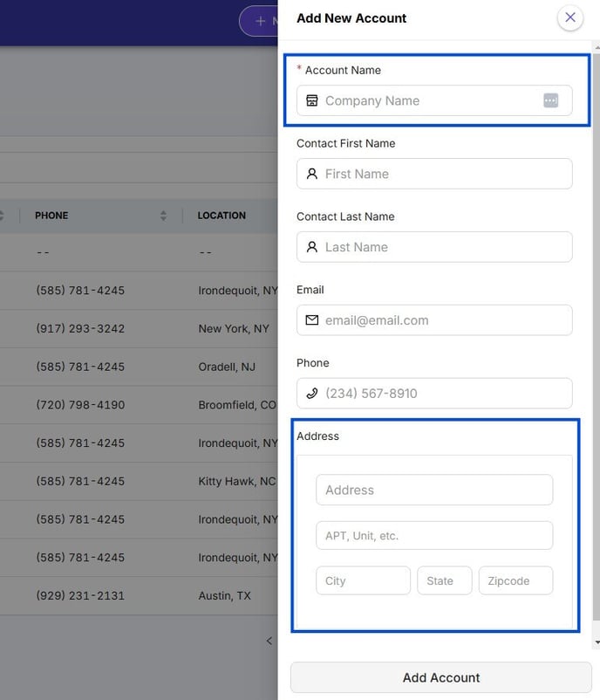This screenshot has height=700, width=600.
Task: Focus the State input field
Action: click(444, 580)
